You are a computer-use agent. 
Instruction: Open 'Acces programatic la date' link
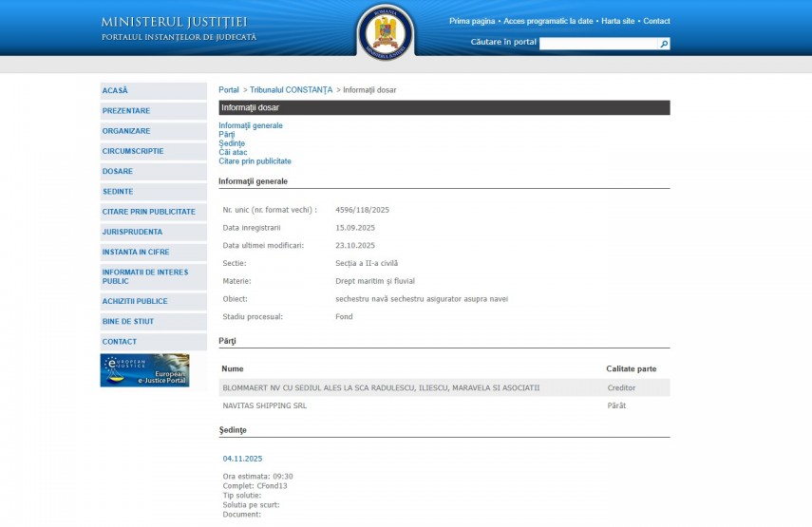[x=548, y=21]
